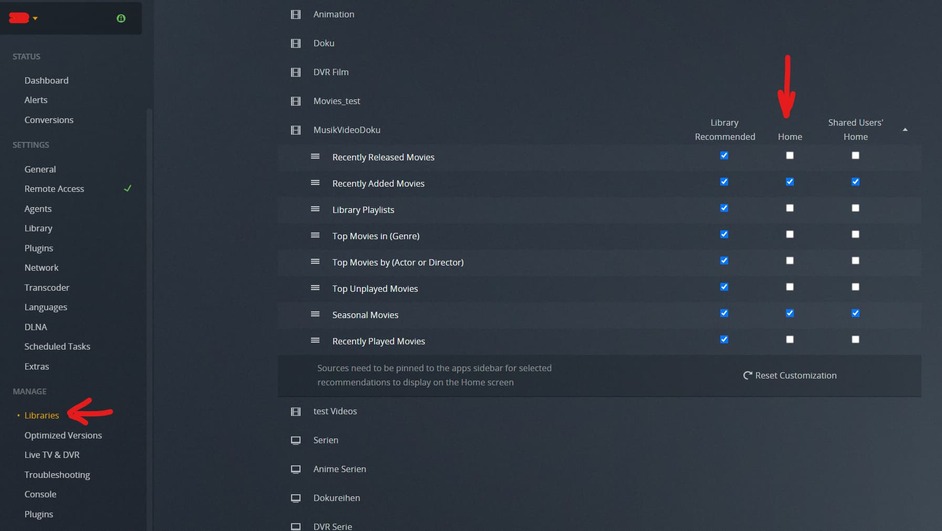
Task: Click the film icon beside Animation
Action: point(296,14)
